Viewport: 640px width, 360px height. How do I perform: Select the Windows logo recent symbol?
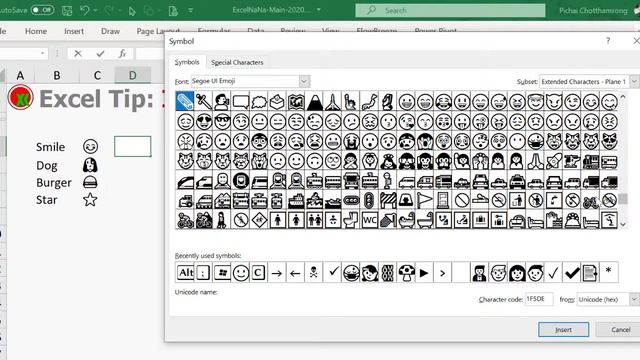point(222,273)
